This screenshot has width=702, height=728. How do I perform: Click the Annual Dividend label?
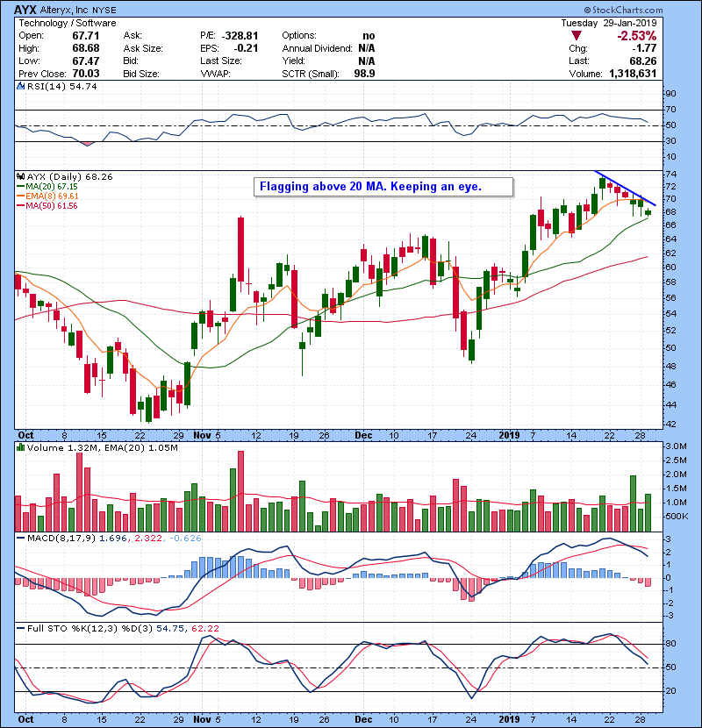tap(318, 48)
